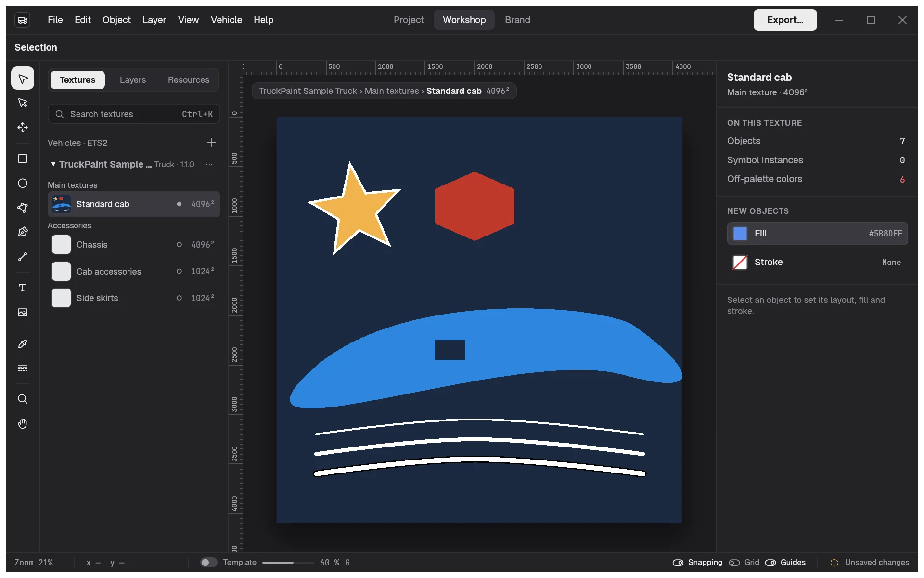Select the Hand pan tool

pyautogui.click(x=23, y=423)
